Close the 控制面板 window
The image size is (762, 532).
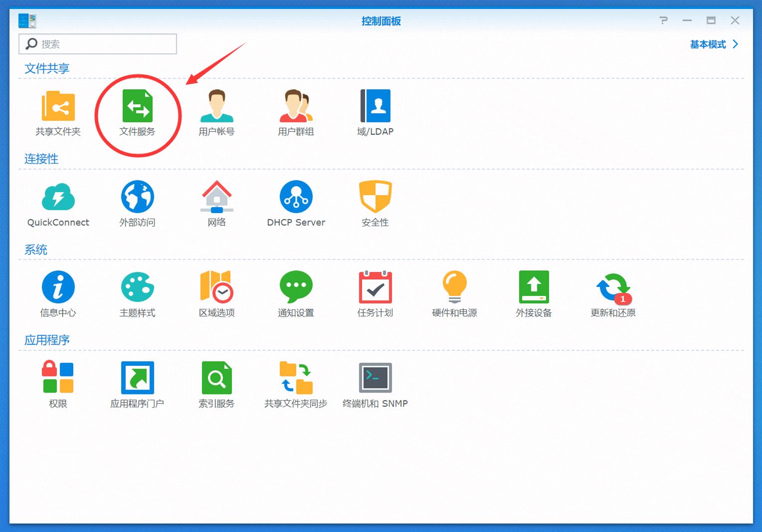click(x=735, y=20)
